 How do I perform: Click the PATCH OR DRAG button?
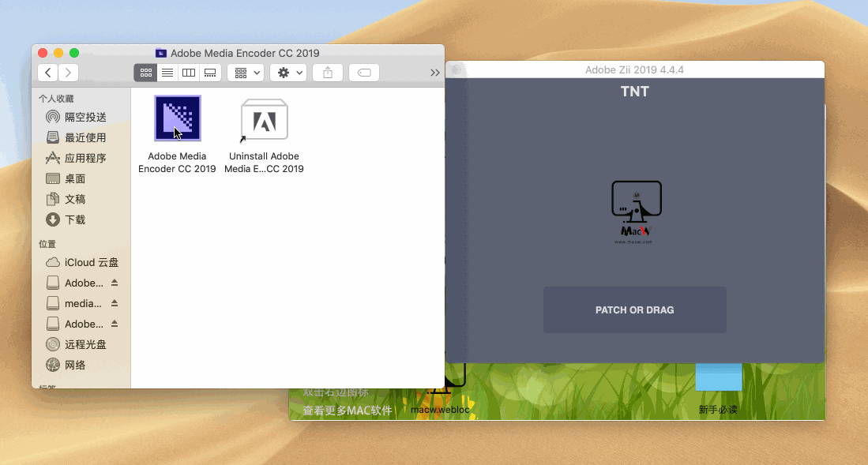(x=634, y=309)
